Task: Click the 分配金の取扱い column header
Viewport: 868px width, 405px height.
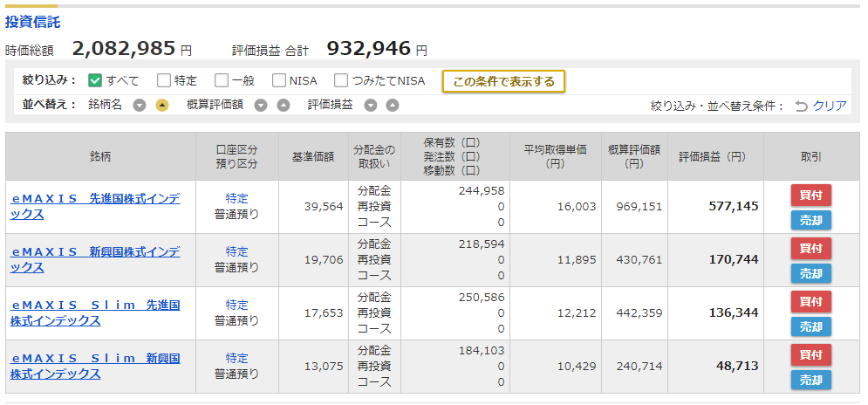Action: tap(374, 157)
